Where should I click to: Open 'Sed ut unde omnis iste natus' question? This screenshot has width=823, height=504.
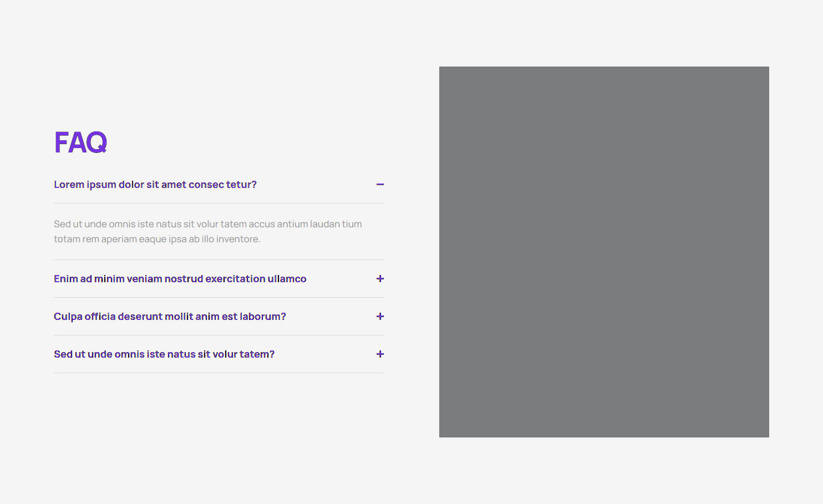(x=164, y=354)
